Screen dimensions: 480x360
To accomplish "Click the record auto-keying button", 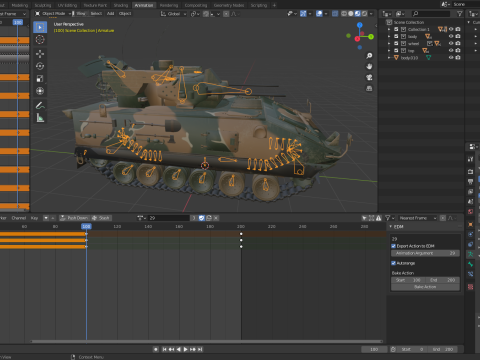I will (156, 349).
